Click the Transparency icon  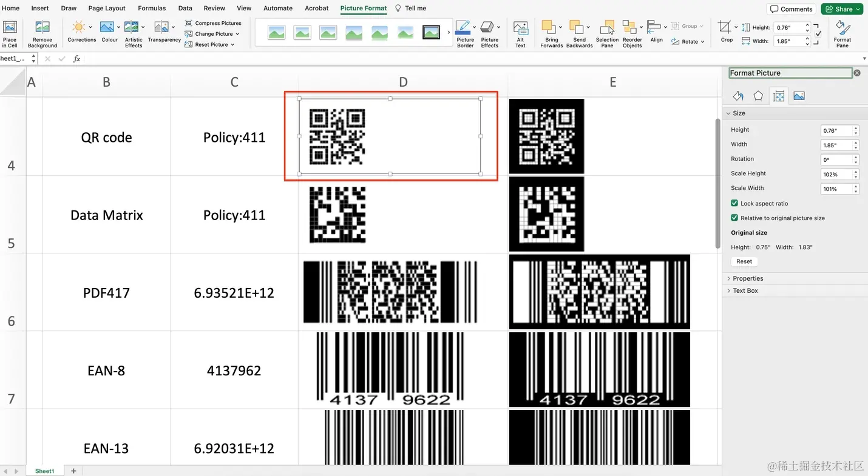click(x=161, y=27)
